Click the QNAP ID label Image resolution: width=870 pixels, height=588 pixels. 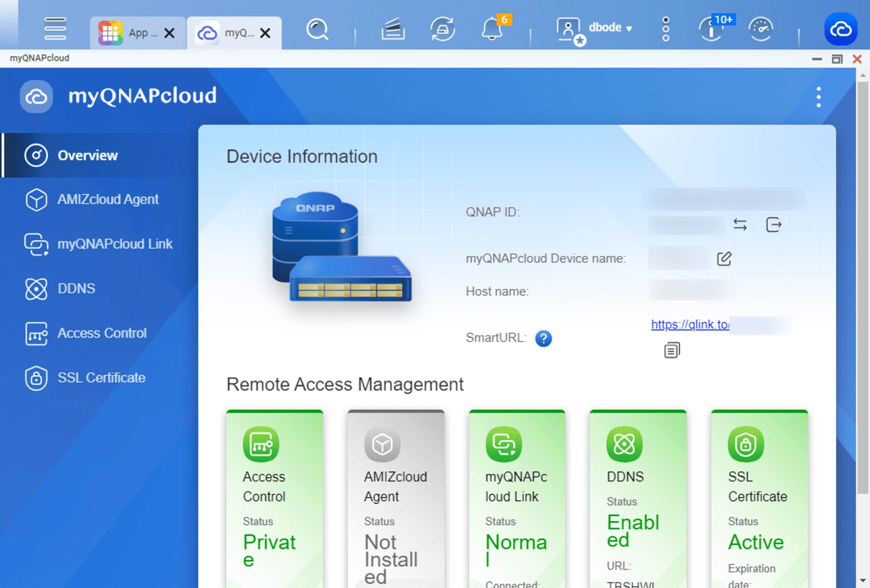tap(493, 212)
